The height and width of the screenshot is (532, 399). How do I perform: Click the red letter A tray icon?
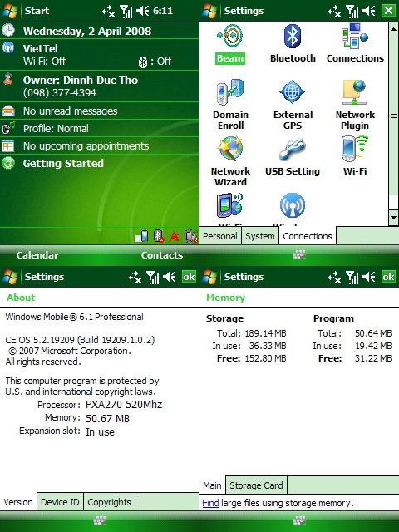coord(175,236)
